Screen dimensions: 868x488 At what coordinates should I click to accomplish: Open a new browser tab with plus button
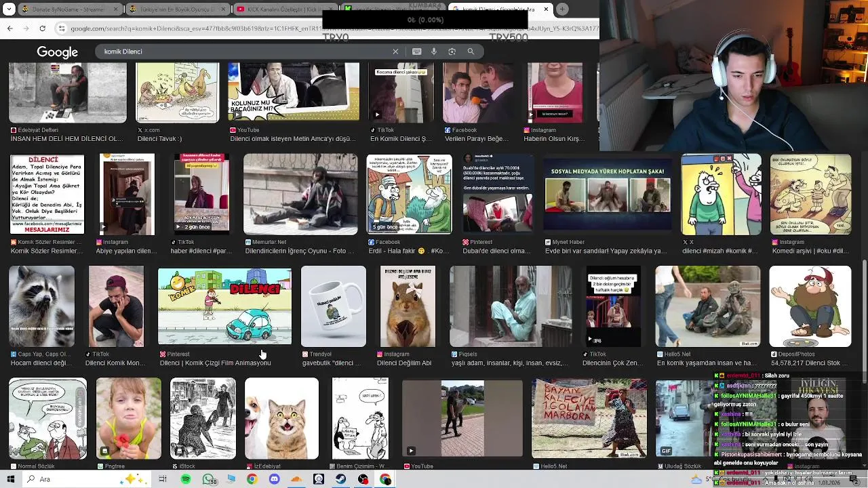point(562,9)
